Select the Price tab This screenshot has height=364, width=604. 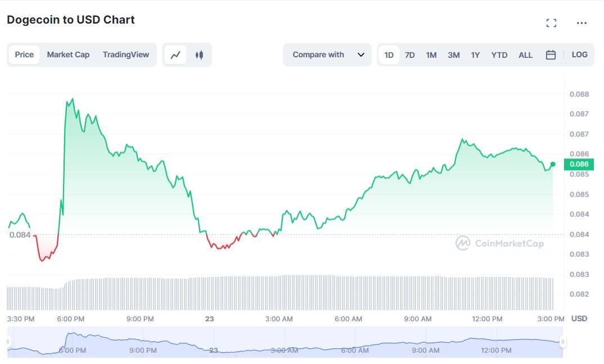point(24,54)
